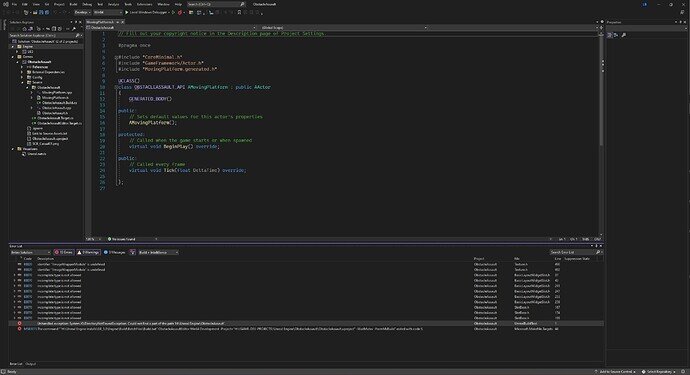Open the Development configuration dropdown
The height and width of the screenshot is (375, 690).
click(82, 12)
